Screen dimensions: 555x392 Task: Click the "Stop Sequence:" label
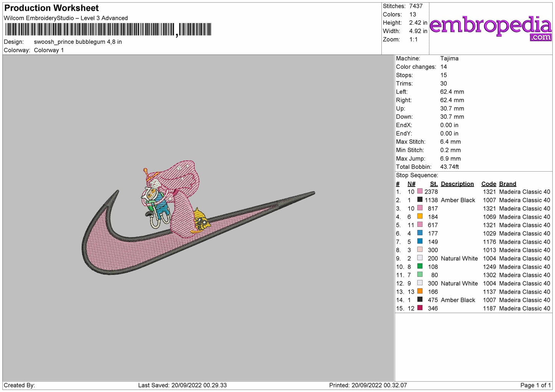417,175
